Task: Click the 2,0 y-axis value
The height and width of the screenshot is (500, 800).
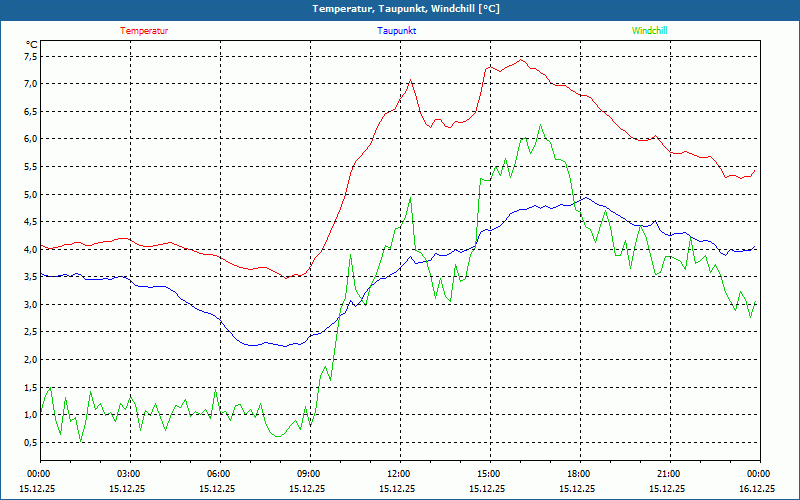Action: click(x=31, y=359)
